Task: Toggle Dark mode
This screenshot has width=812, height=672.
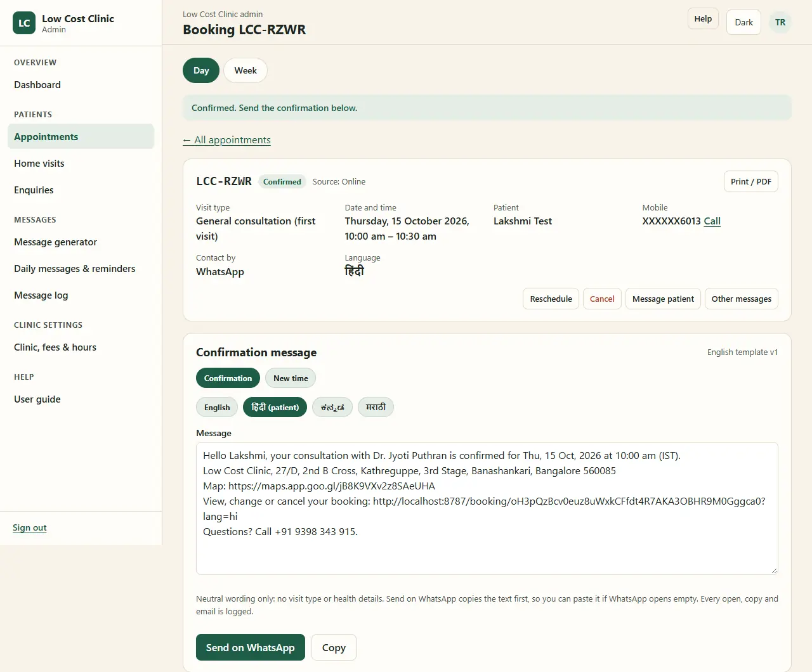Action: [x=743, y=22]
